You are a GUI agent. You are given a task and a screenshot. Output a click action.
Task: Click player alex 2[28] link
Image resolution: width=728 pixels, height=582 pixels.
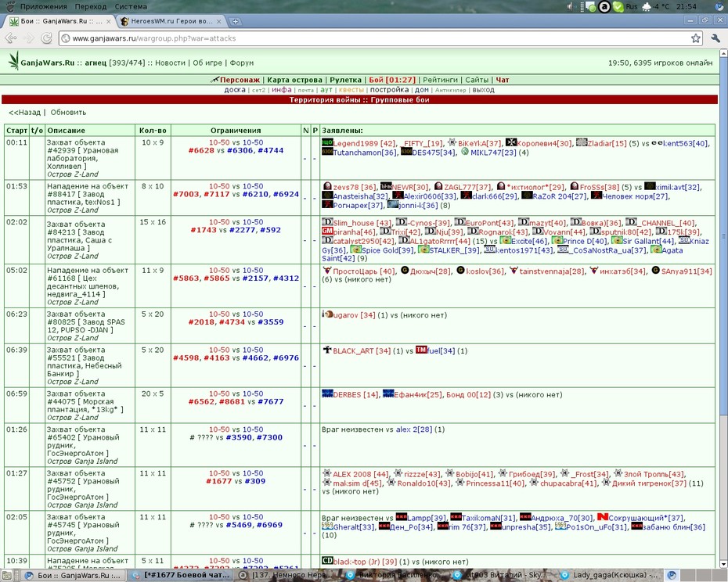pyautogui.click(x=414, y=429)
